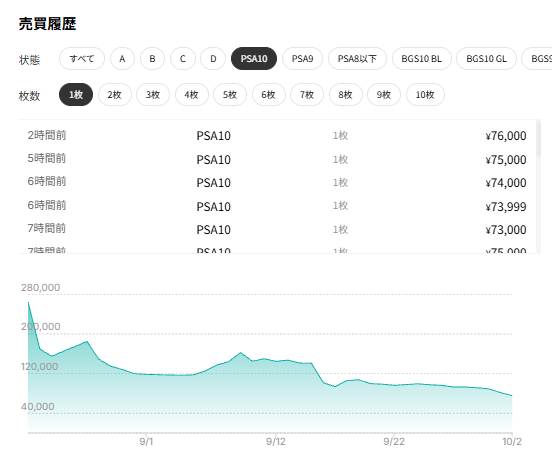Click the 枚数 filter label

[x=29, y=96]
